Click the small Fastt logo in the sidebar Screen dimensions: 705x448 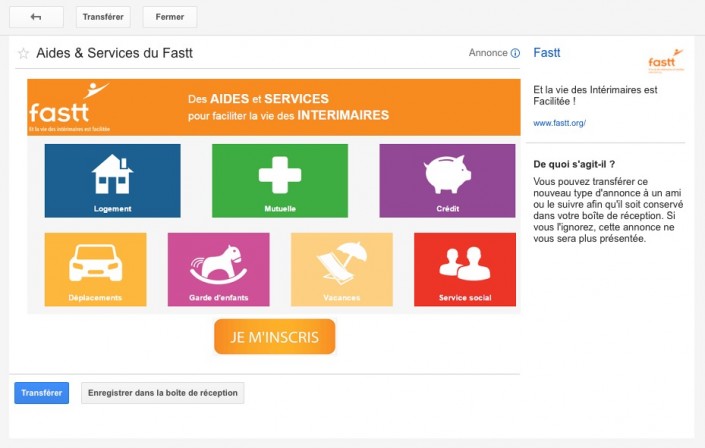666,61
